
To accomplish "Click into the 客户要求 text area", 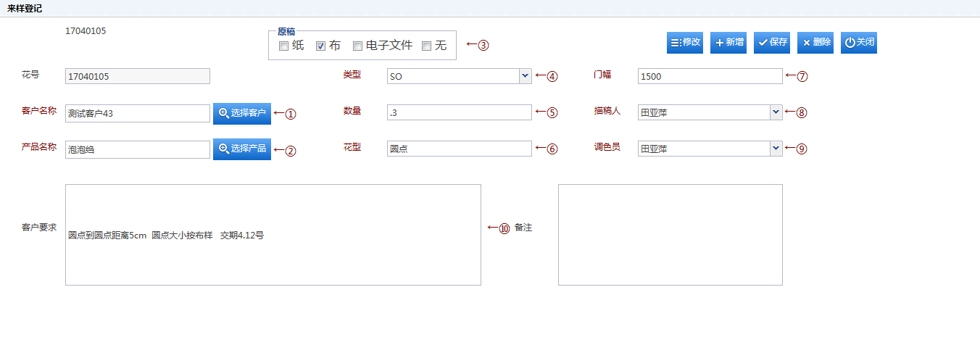I will (x=273, y=234).
